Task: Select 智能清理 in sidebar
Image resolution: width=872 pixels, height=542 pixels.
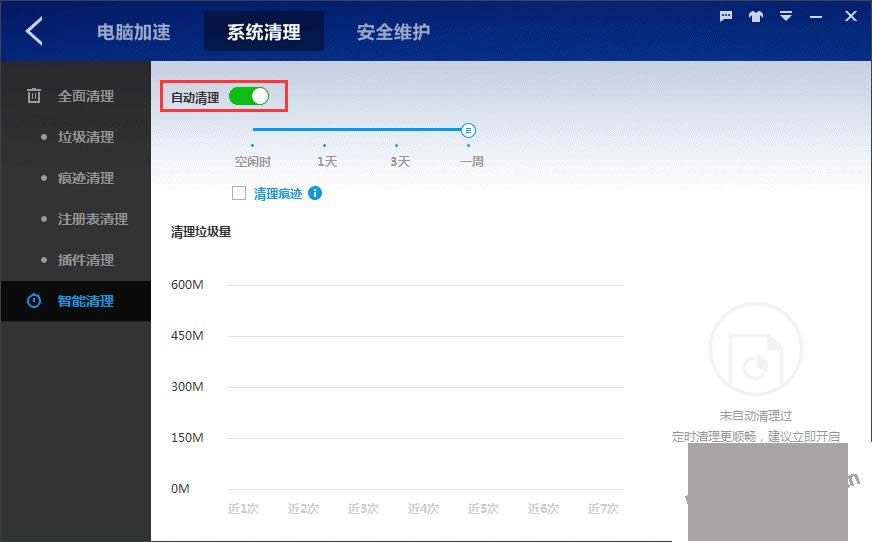Action: (x=76, y=301)
